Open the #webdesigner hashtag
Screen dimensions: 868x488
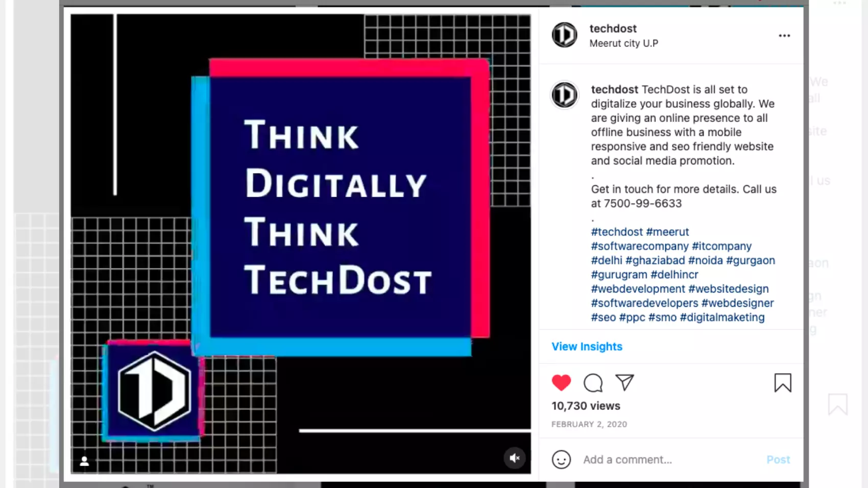[x=737, y=303]
